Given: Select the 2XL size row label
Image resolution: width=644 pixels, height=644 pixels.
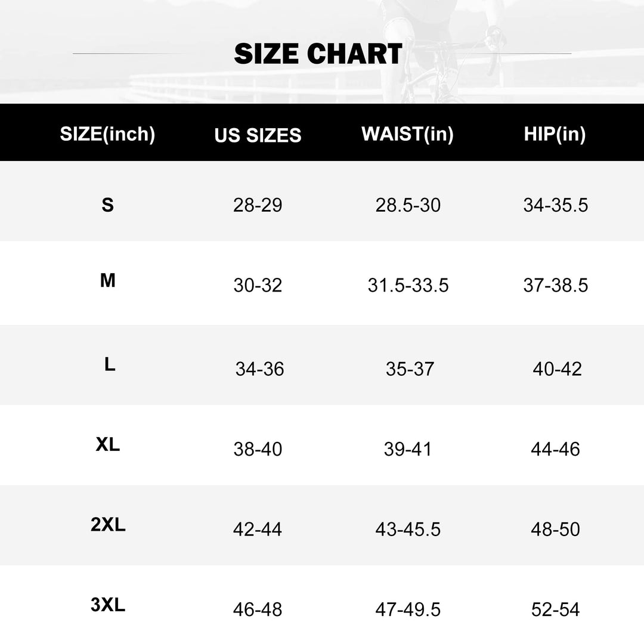Looking at the screenshot, I should point(108,525).
